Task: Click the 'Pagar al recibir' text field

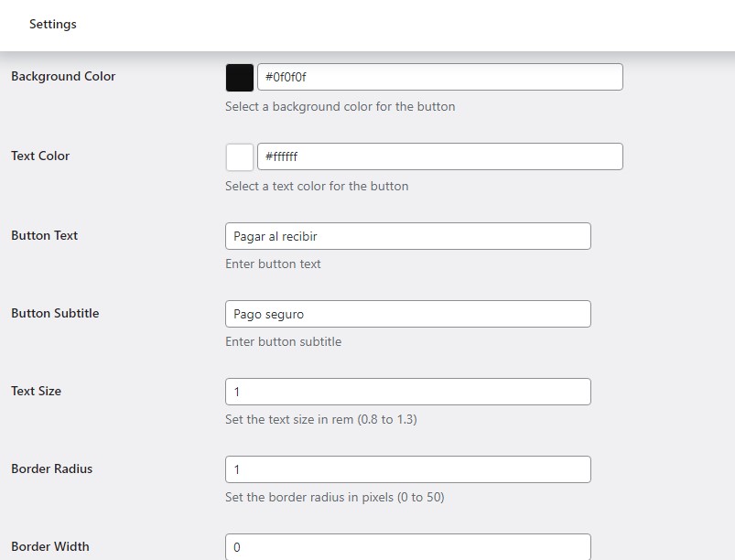Action: point(407,236)
